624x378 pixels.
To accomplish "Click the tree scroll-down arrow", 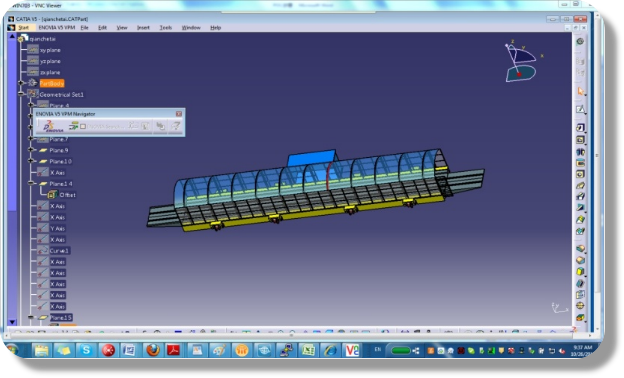I will 12,321.
